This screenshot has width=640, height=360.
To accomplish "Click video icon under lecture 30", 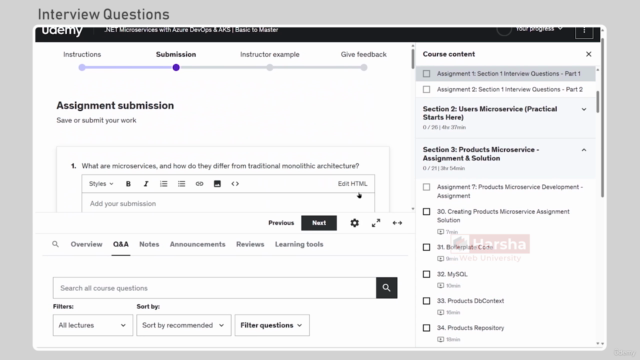I will click(x=440, y=232).
